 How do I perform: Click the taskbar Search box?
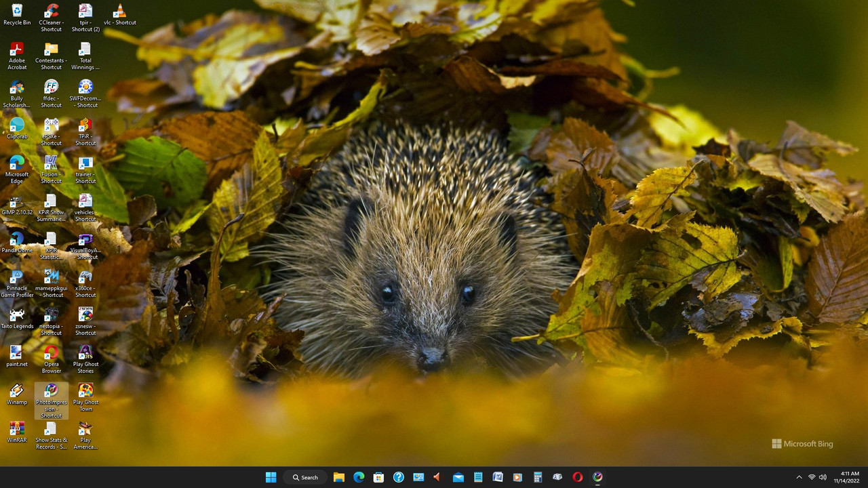pos(305,477)
